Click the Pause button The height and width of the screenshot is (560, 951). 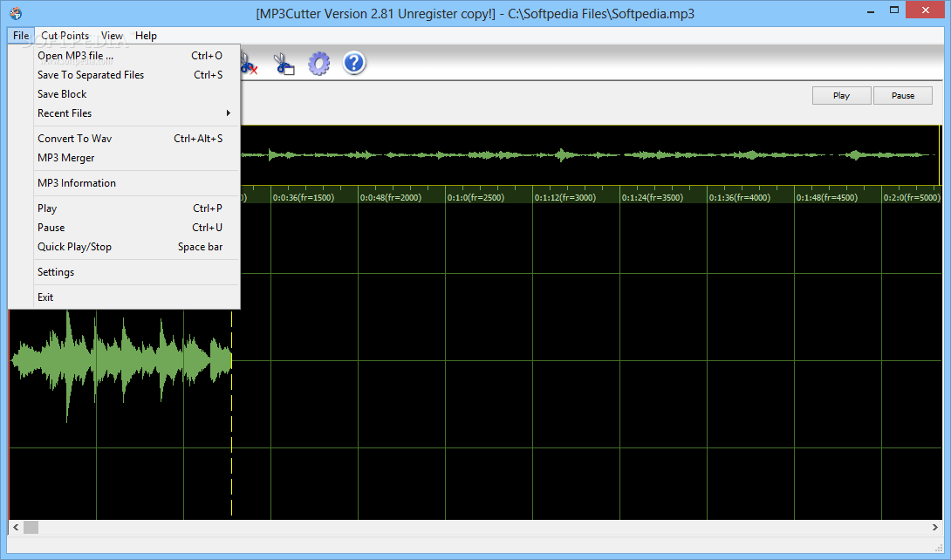[x=902, y=96]
